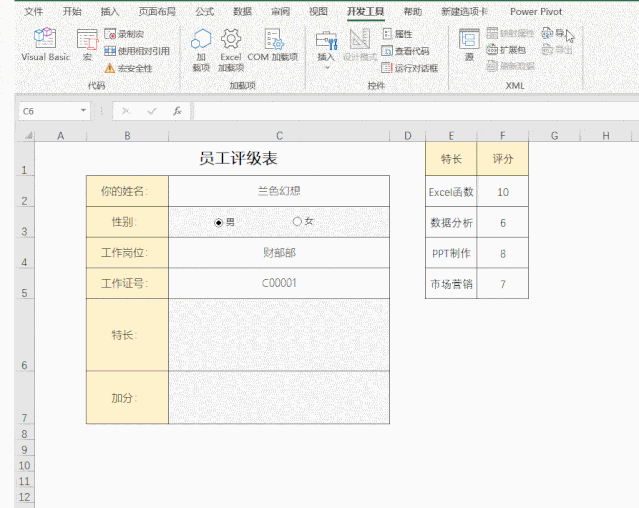Click the empty 特长 value cell
639x508 pixels.
pyautogui.click(x=279, y=335)
